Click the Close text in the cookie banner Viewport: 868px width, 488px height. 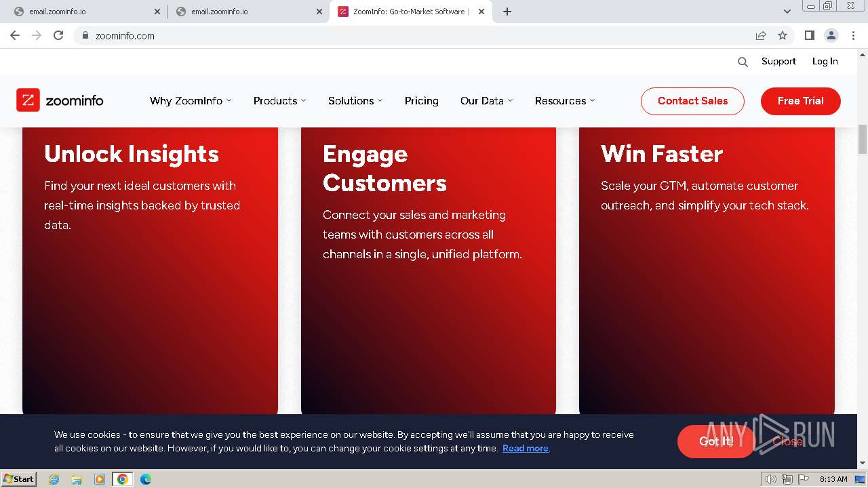[x=787, y=441]
